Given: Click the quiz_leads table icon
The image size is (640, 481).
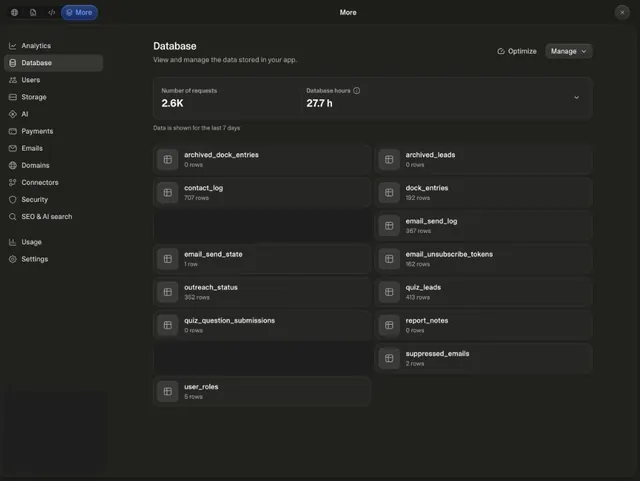Looking at the screenshot, I should pyautogui.click(x=389, y=292).
